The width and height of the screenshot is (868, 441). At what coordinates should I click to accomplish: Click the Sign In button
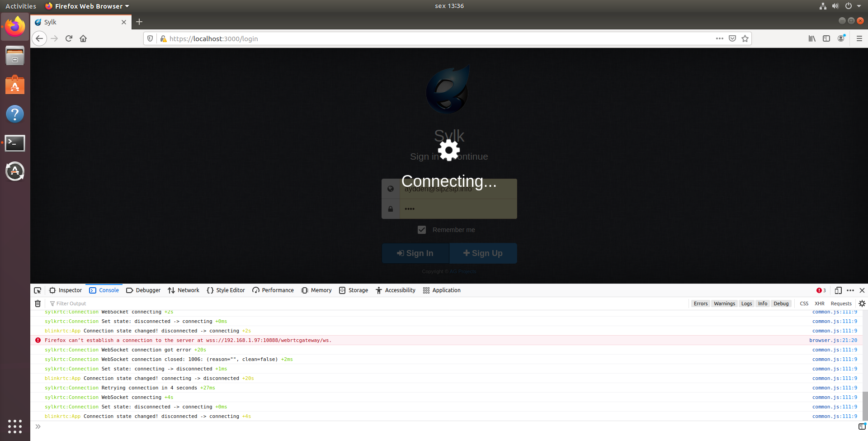[x=415, y=253]
